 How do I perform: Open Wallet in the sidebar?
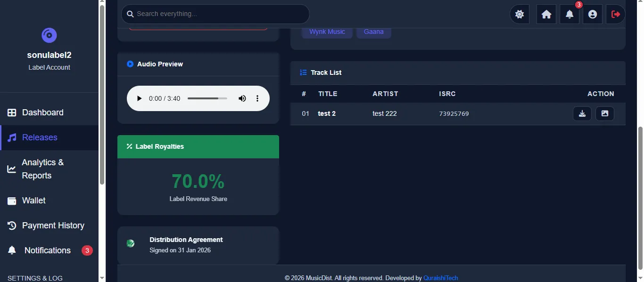pyautogui.click(x=50, y=201)
